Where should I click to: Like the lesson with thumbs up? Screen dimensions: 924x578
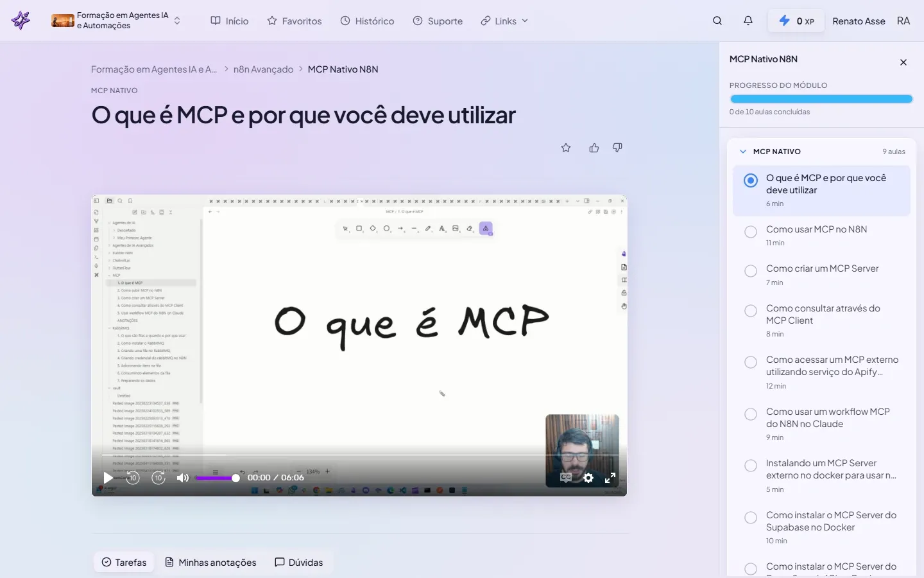click(x=594, y=148)
